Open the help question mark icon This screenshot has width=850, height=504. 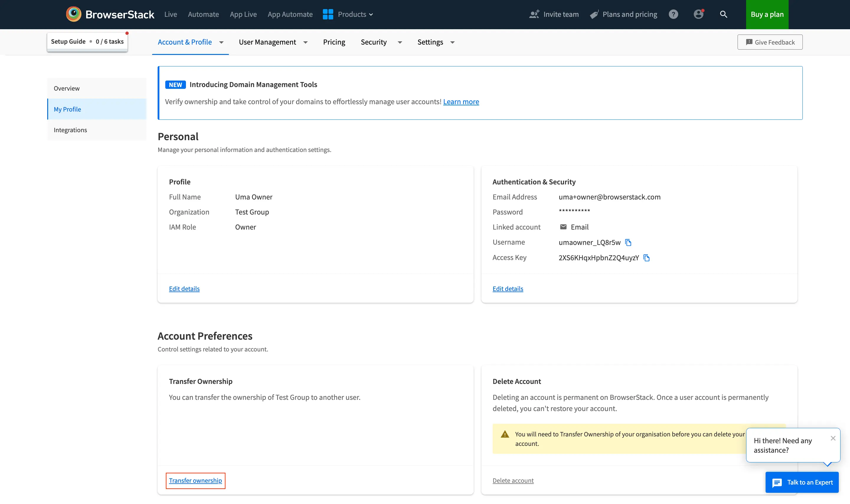point(673,14)
